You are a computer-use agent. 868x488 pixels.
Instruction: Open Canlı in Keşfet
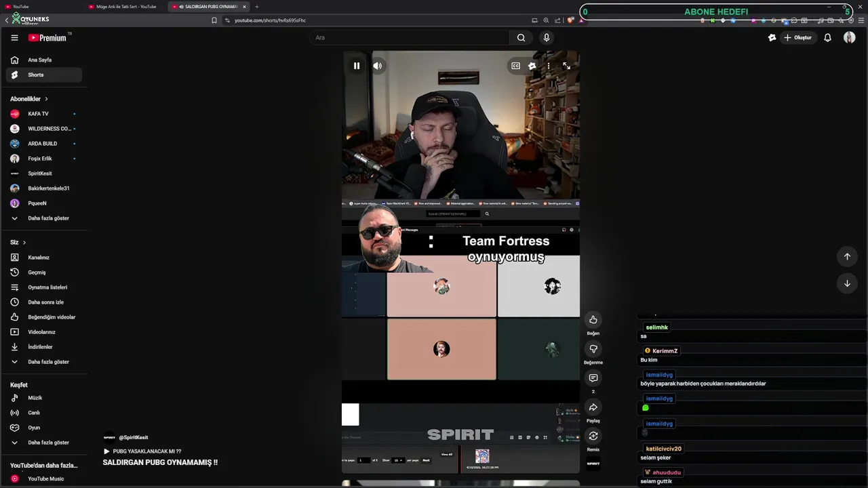tap(44, 413)
